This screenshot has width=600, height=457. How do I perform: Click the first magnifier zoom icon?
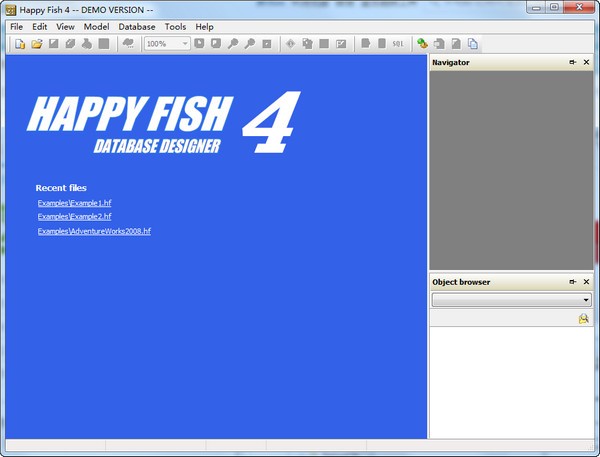(x=233, y=44)
